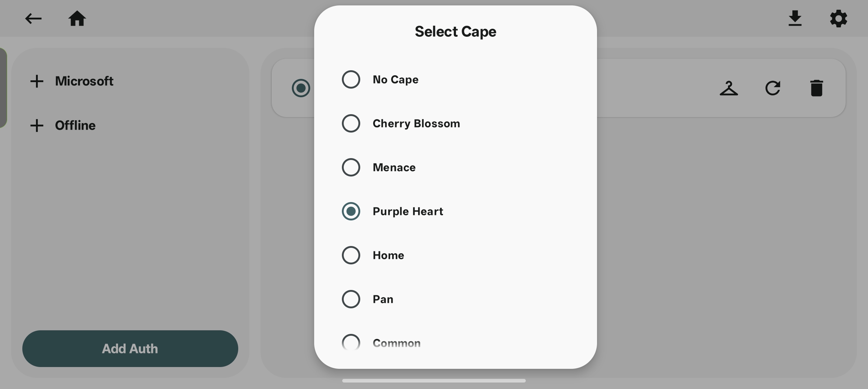Image resolution: width=868 pixels, height=389 pixels.
Task: Select the account radio on the account row
Action: point(300,88)
